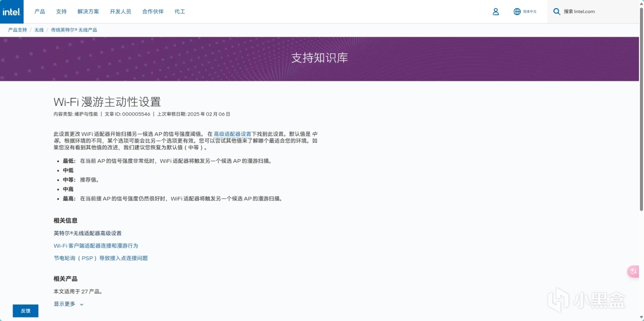The height and width of the screenshot is (321, 644).
Task: Click the 最高 list item
Action: coord(173,198)
